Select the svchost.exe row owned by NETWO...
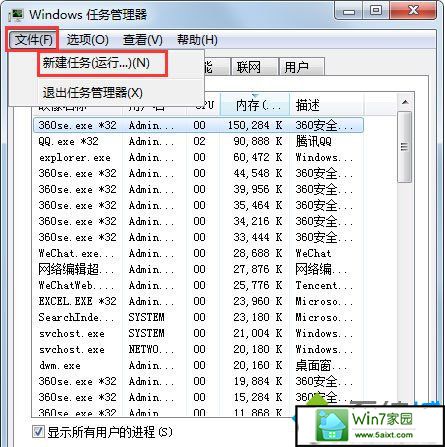The width and height of the screenshot is (445, 447). click(198, 349)
